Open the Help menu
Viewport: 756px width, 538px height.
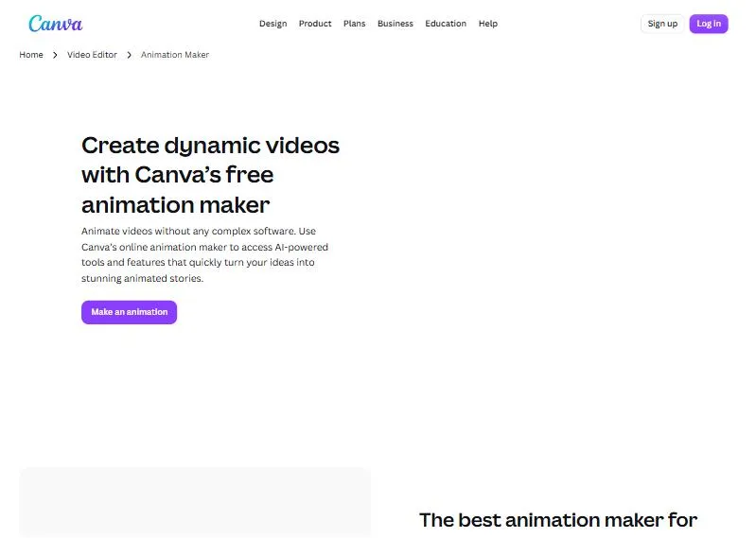pos(488,24)
